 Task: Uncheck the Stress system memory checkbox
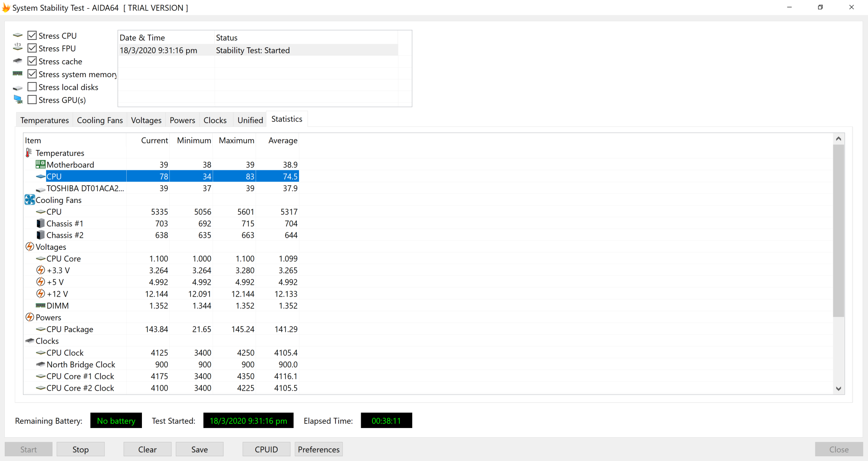coord(32,74)
